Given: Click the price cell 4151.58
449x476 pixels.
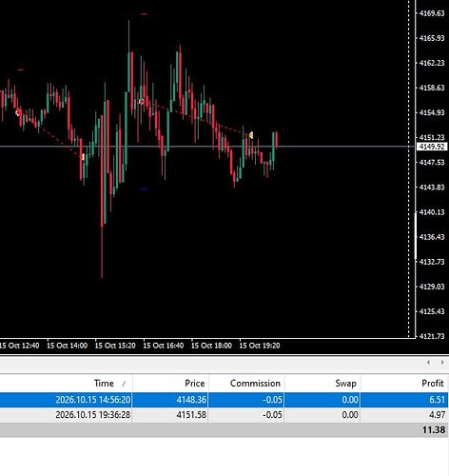Looking at the screenshot, I should click(191, 415).
